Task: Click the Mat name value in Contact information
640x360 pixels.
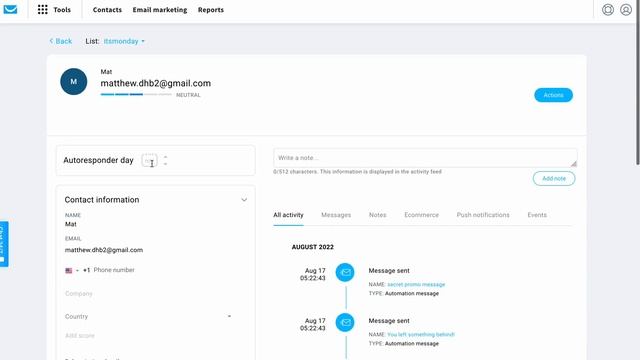Action: [71, 224]
